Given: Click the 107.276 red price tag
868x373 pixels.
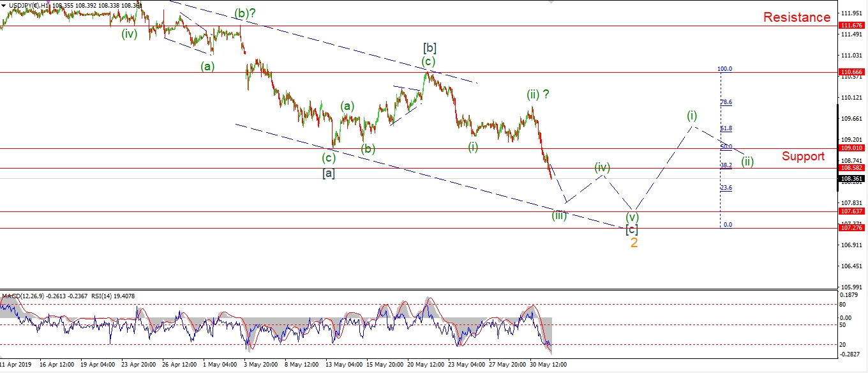Looking at the screenshot, I should point(852,228).
